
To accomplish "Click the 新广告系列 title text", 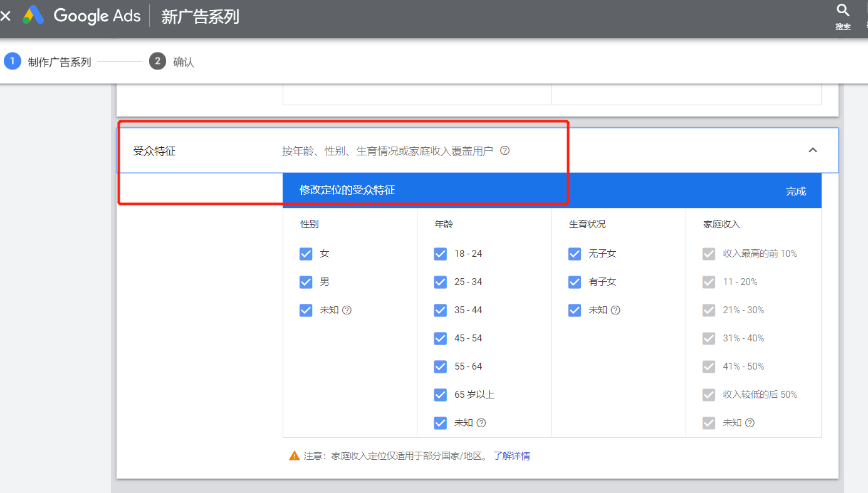I will pyautogui.click(x=201, y=16).
